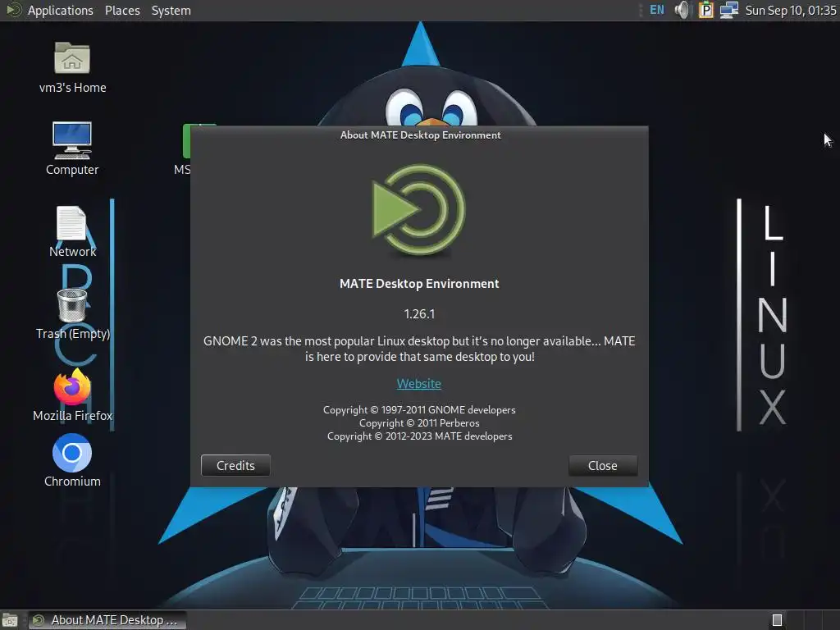Click MATE logo beside Applications menu

tap(13, 10)
